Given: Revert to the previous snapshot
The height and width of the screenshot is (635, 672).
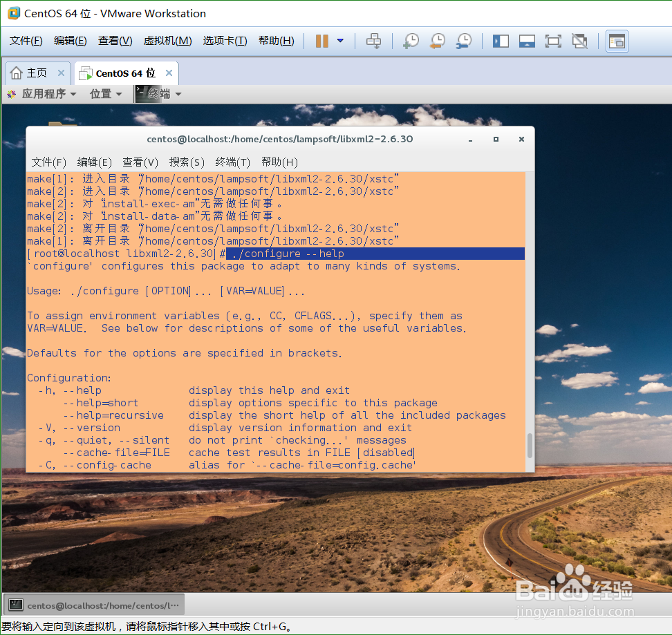Looking at the screenshot, I should (x=438, y=41).
